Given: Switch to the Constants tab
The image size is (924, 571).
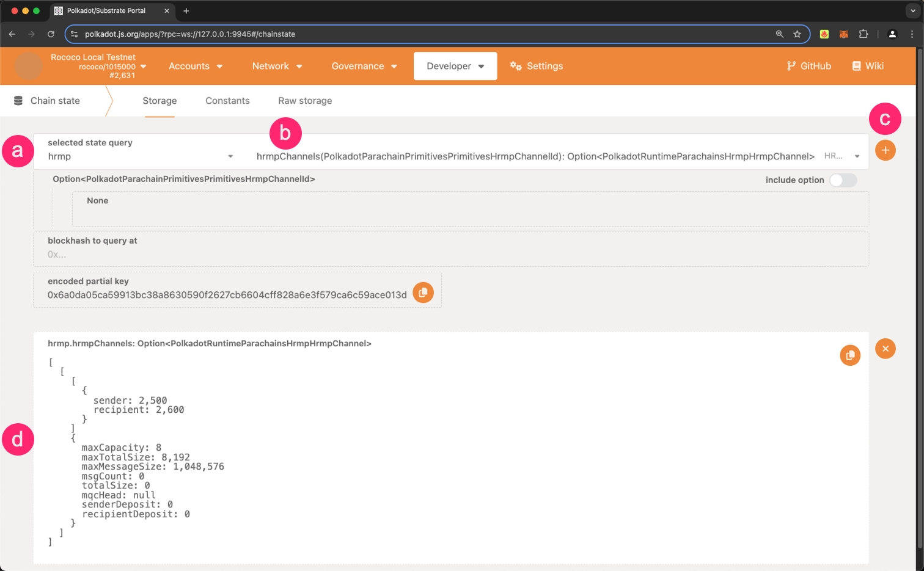Looking at the screenshot, I should coord(227,101).
